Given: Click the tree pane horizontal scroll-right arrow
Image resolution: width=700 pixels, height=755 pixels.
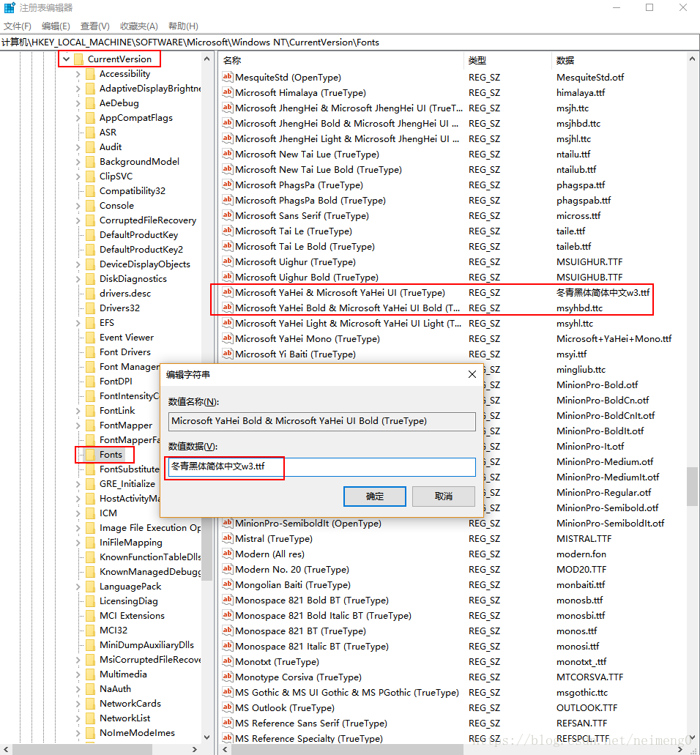Looking at the screenshot, I should pos(195,749).
